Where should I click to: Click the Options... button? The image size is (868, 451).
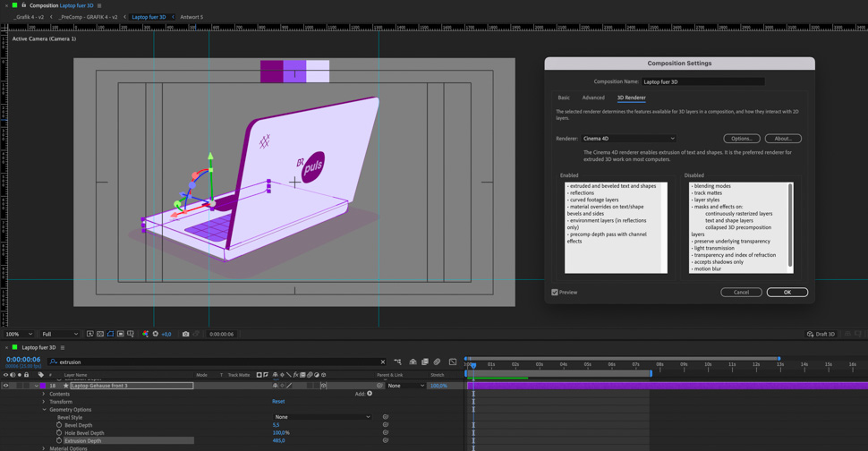click(x=741, y=139)
